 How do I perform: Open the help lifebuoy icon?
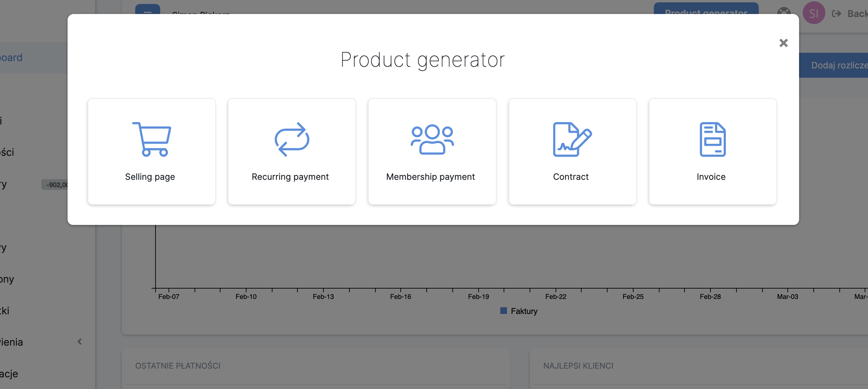(x=784, y=11)
